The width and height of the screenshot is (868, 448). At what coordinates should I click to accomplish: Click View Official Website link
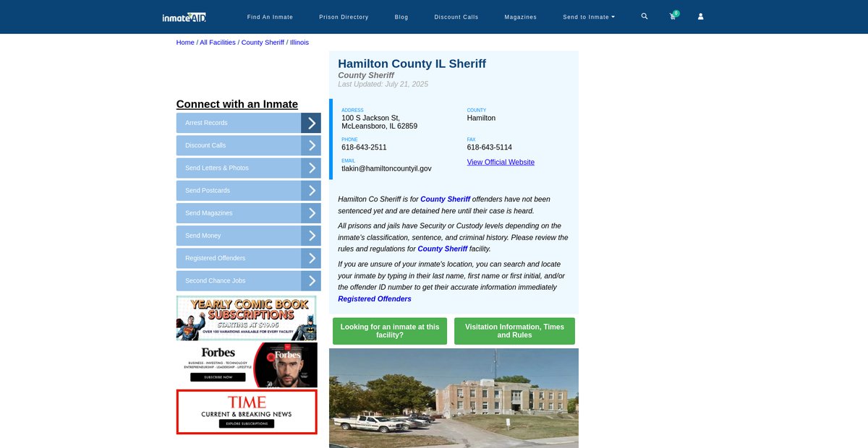coord(501,162)
